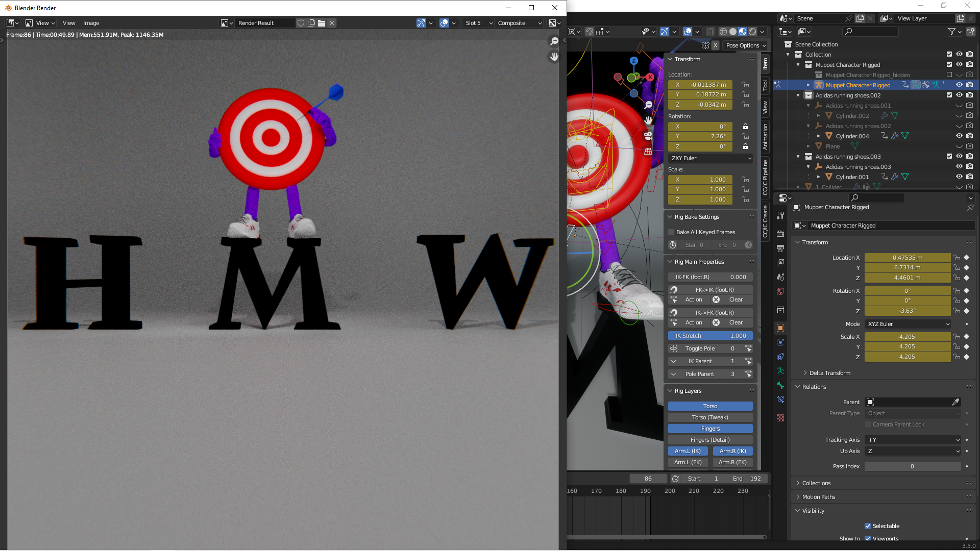The image size is (980, 551).
Task: Open the Texture properties tab
Action: click(780, 418)
